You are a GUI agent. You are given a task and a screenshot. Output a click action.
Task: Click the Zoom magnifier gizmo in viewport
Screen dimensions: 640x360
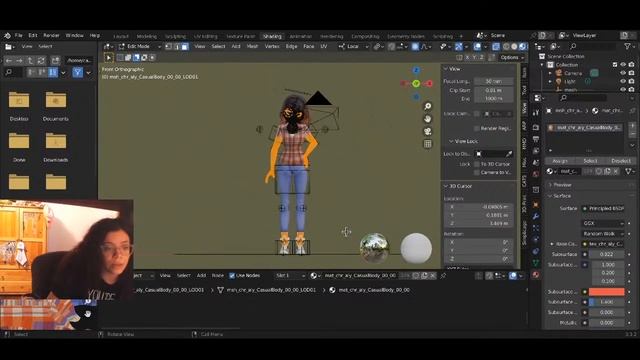tap(427, 106)
